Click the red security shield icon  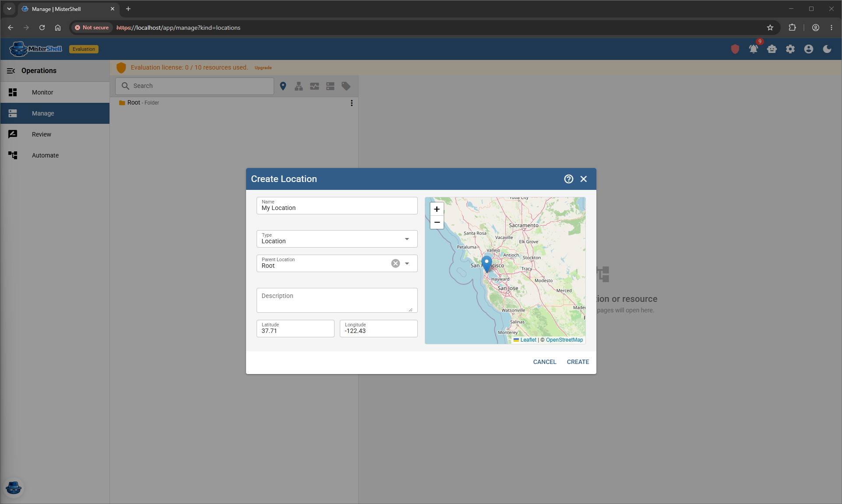[735, 49]
